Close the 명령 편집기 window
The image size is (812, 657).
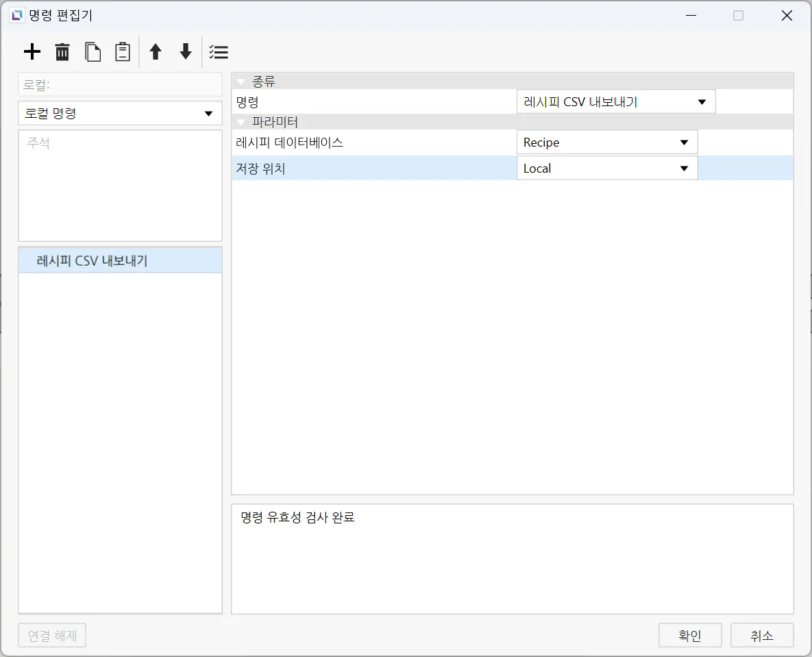click(787, 16)
